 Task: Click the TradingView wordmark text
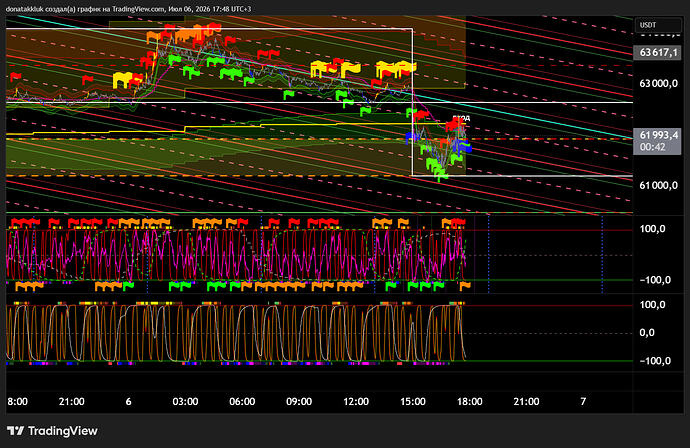click(62, 431)
